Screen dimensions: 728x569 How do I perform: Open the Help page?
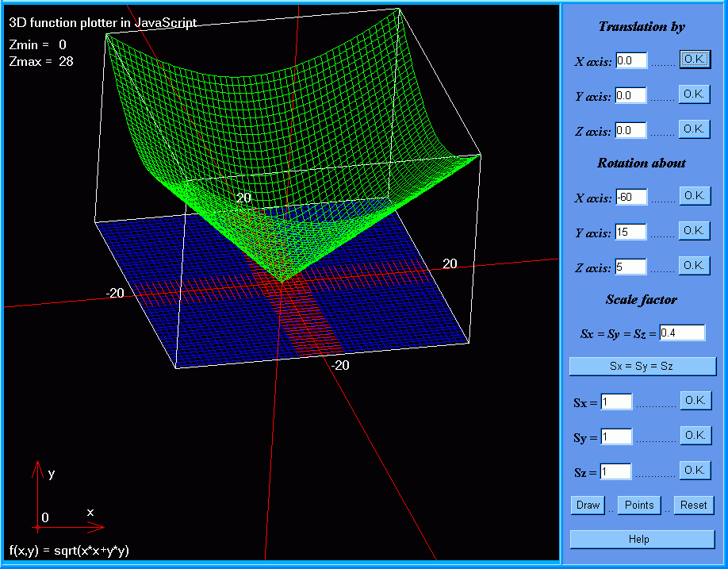pyautogui.click(x=642, y=540)
